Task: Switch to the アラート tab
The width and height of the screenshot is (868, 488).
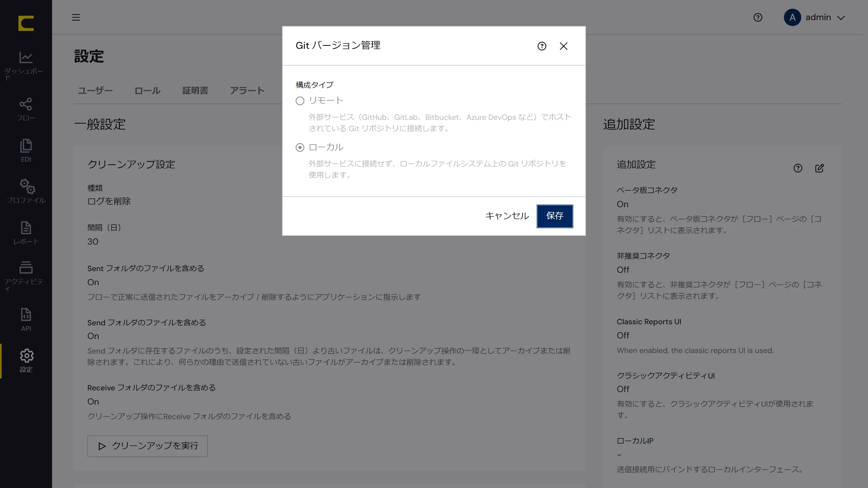Action: tap(247, 90)
